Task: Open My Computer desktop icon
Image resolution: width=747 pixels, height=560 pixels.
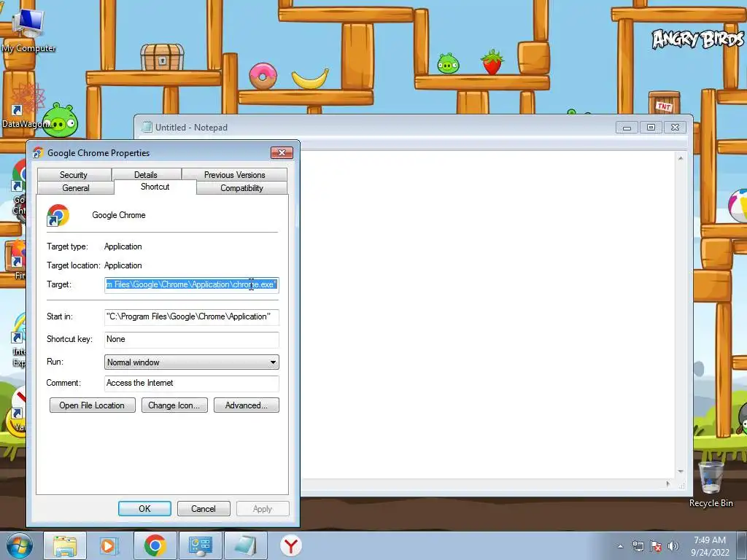Action: 28,31
